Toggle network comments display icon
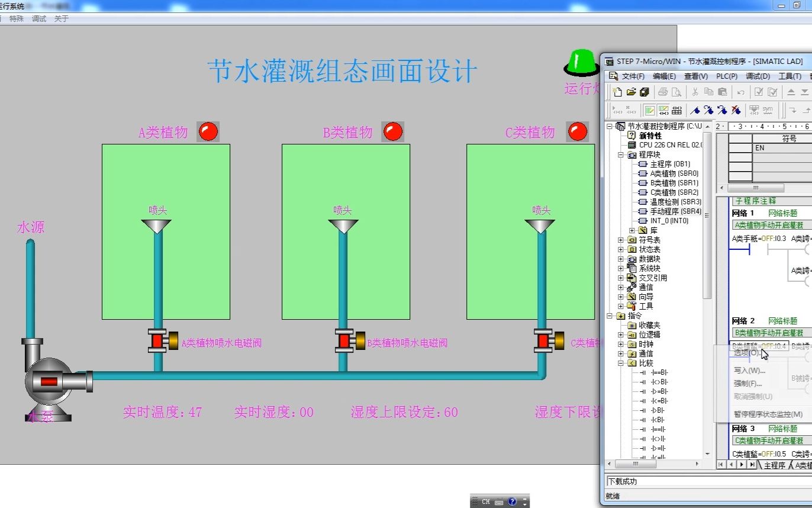 (x=663, y=110)
